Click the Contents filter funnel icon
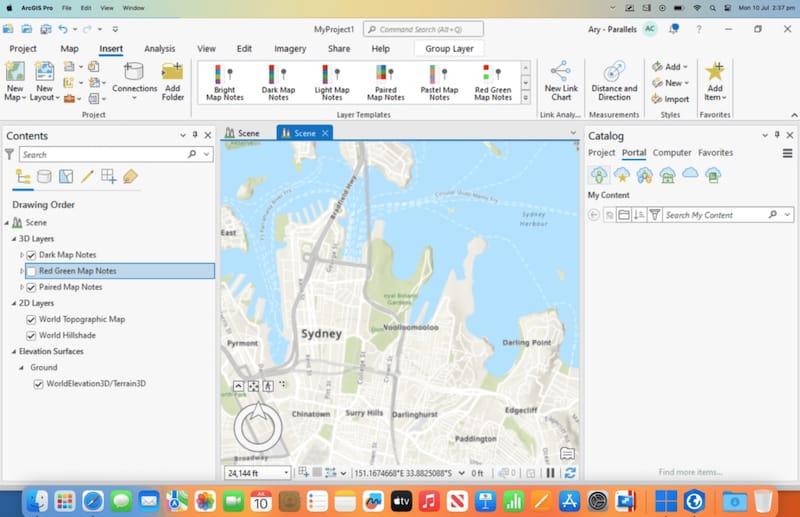The image size is (800, 517). click(x=9, y=154)
